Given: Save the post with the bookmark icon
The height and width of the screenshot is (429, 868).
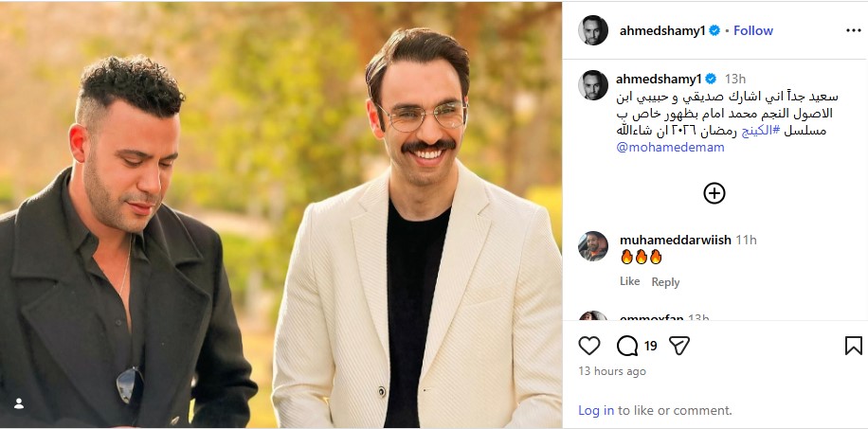Looking at the screenshot, I should (x=853, y=346).
